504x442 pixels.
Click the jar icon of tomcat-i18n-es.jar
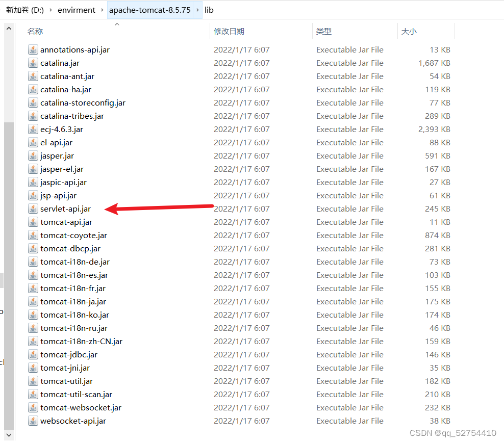click(33, 275)
